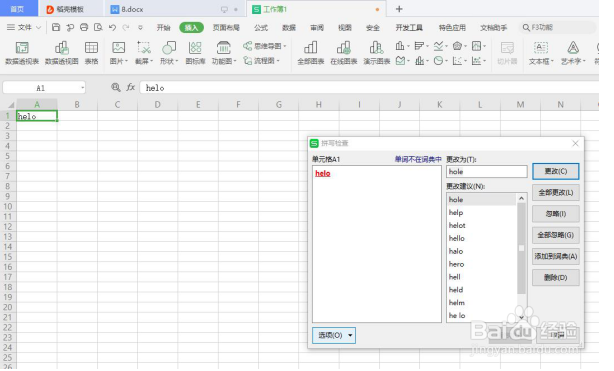Open all charts (全部图表)

[x=311, y=53]
